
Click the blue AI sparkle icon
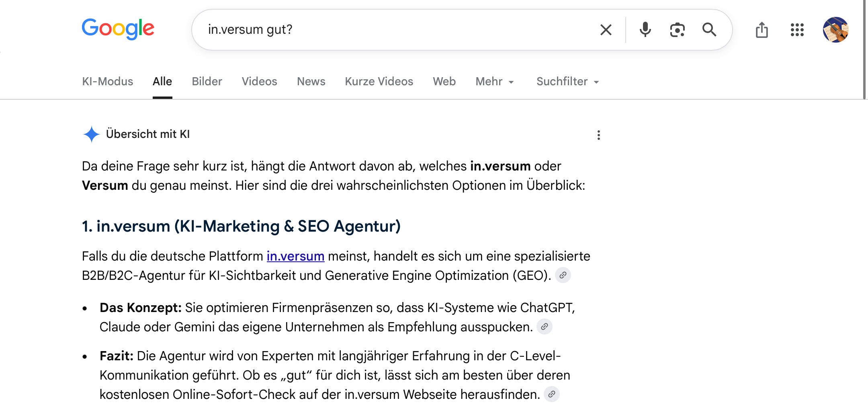91,134
